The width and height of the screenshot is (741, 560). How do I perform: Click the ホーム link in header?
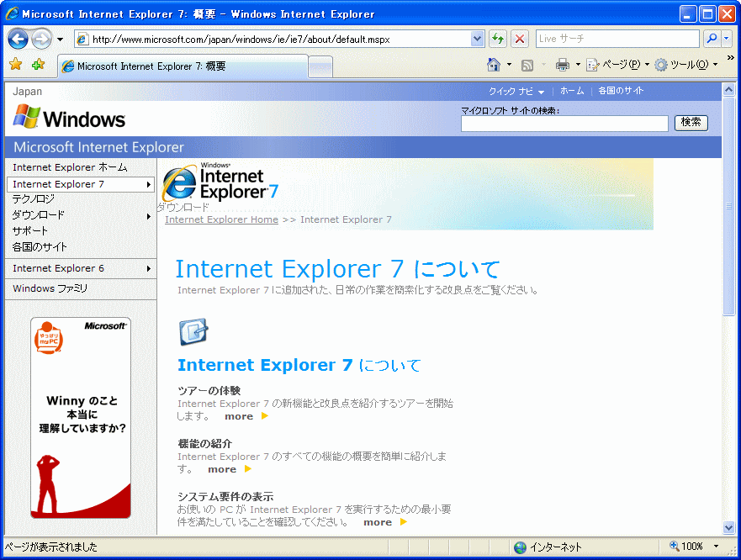click(x=572, y=91)
